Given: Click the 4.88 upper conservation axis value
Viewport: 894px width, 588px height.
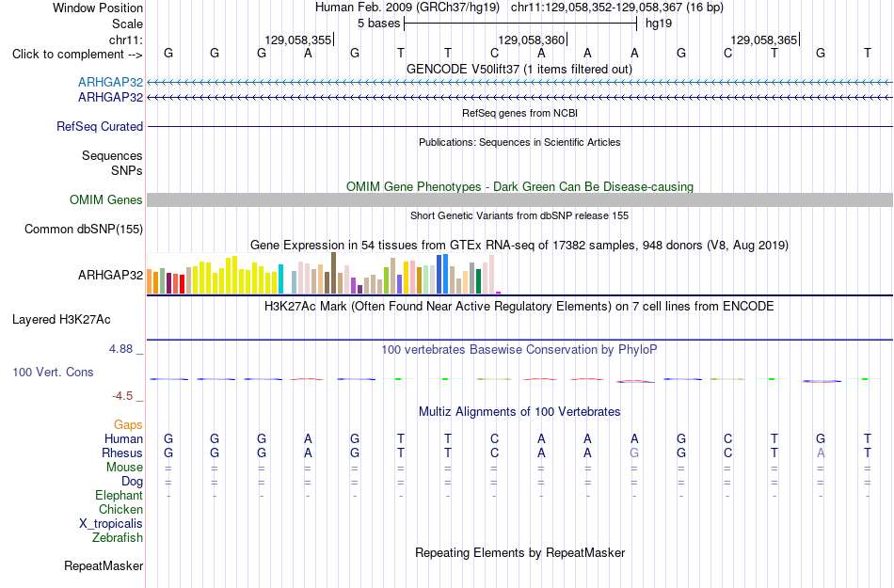Looking at the screenshot, I should coord(120,349).
